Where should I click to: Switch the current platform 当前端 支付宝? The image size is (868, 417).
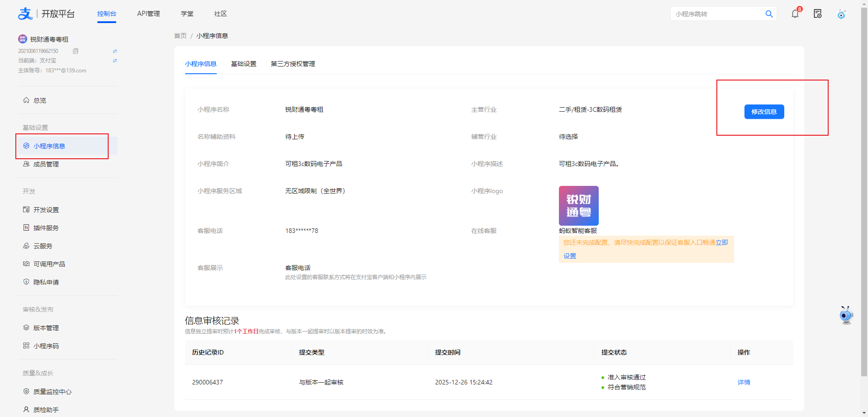(x=114, y=61)
